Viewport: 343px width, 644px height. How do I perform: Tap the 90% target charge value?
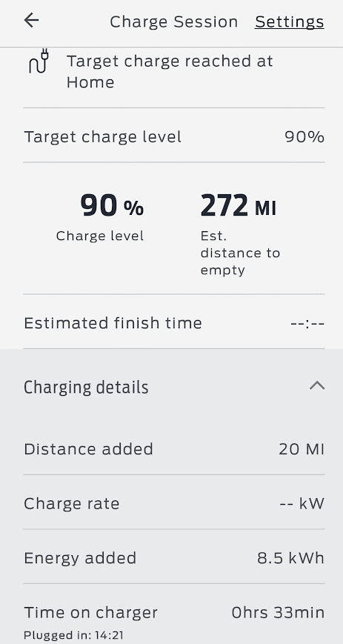304,137
